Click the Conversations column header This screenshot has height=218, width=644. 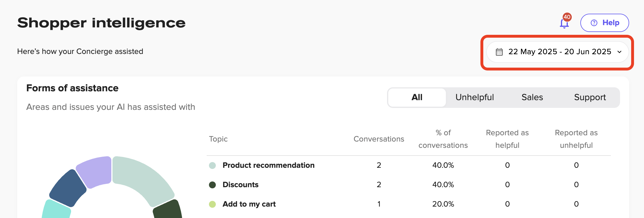(x=379, y=139)
